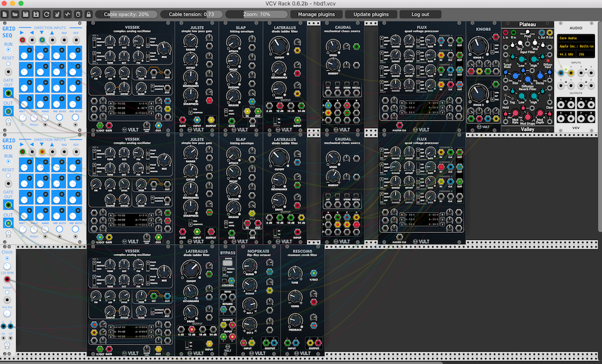The height and width of the screenshot is (364, 602).
Task: Click the V/OCT jack on Rescomb
Action: (x=314, y=273)
